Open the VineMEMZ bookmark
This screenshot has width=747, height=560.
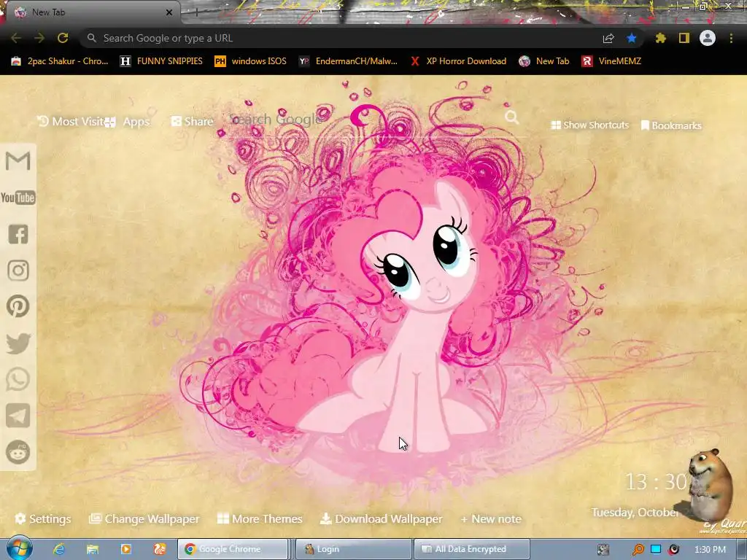pyautogui.click(x=611, y=61)
